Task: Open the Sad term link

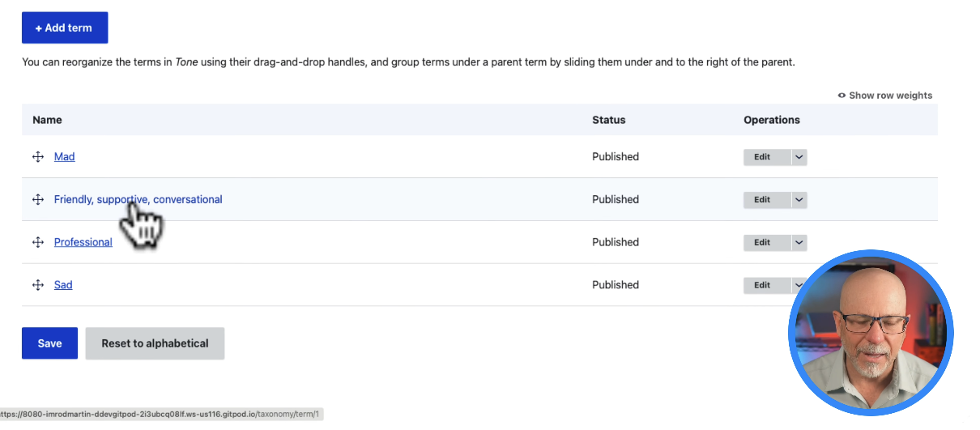Action: pyautogui.click(x=63, y=285)
